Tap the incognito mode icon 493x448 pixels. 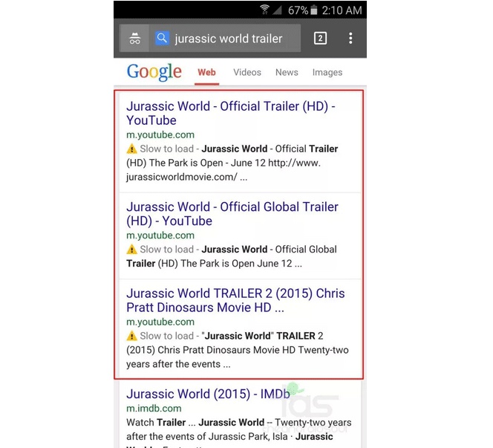point(135,39)
